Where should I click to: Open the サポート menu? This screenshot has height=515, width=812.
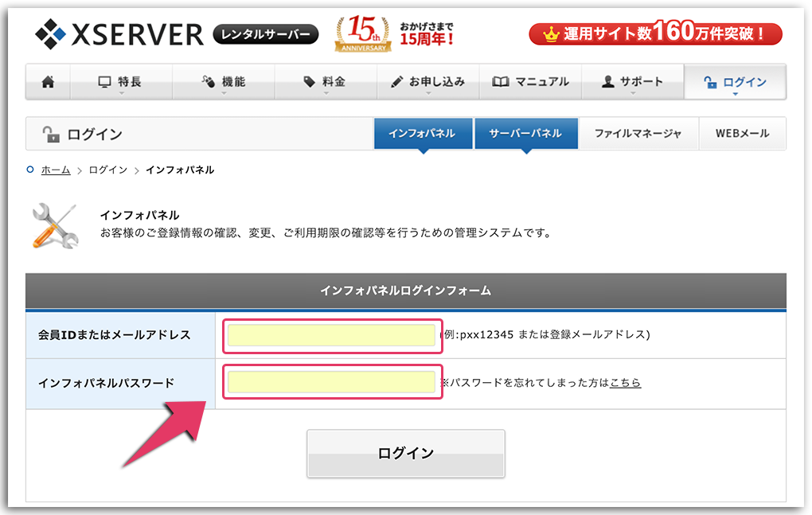[x=632, y=82]
